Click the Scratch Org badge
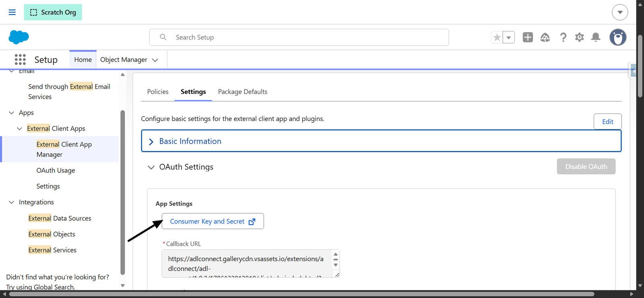644x298 pixels. [53, 12]
